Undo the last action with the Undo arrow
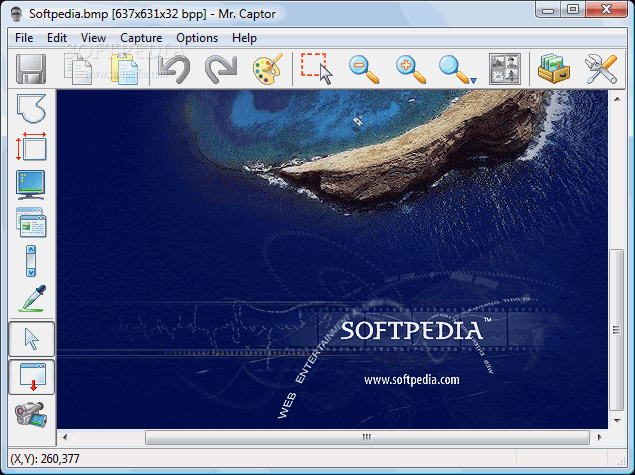Image resolution: width=635 pixels, height=475 pixels. point(174,69)
